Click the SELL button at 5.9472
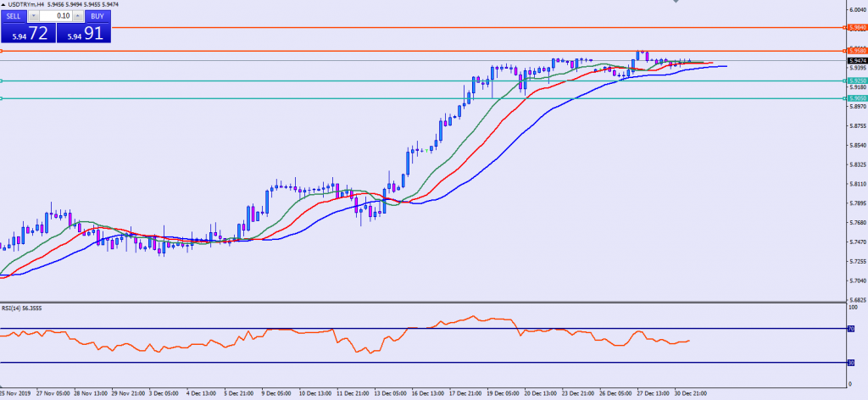The width and height of the screenshot is (868, 400). pos(27,32)
